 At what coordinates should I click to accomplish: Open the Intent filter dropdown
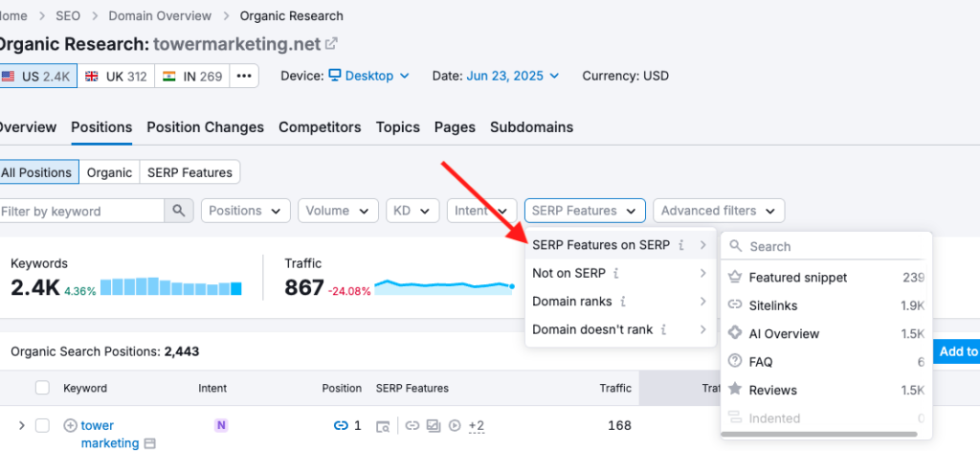point(482,211)
